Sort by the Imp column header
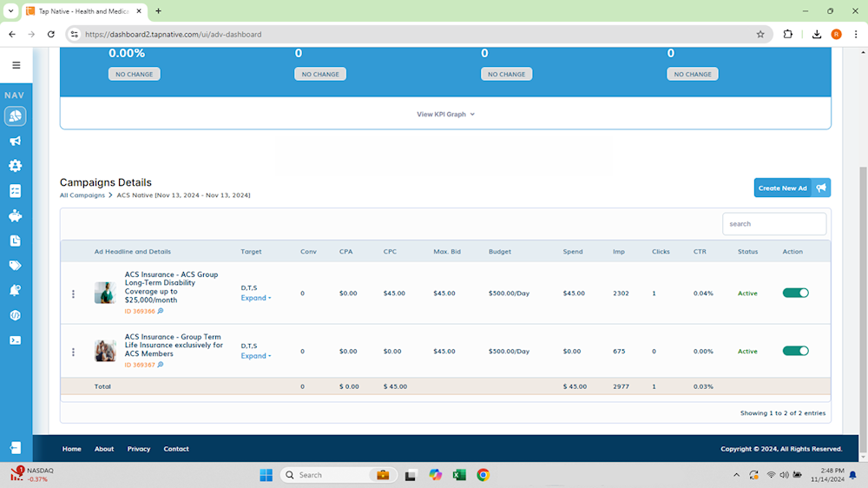The image size is (868, 488). pyautogui.click(x=619, y=252)
